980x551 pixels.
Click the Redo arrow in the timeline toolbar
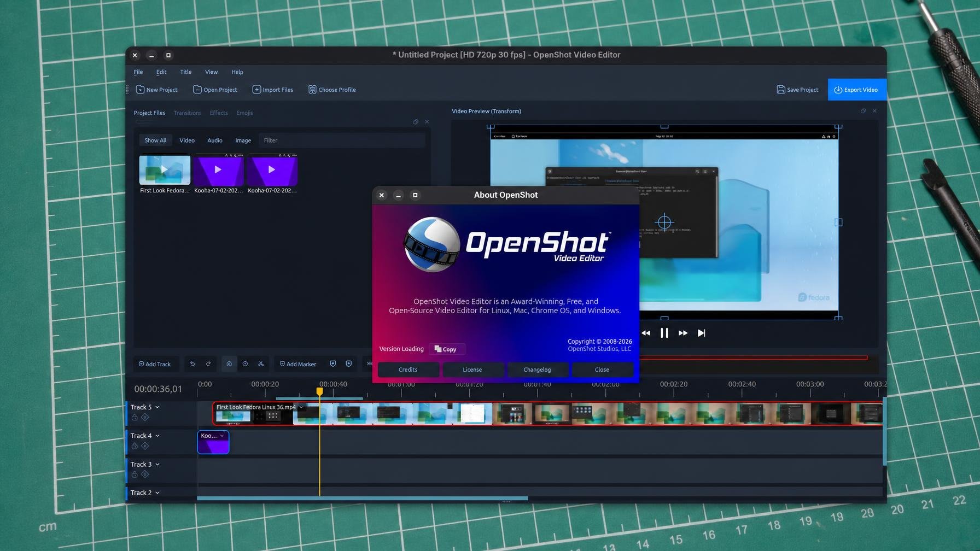tap(208, 364)
